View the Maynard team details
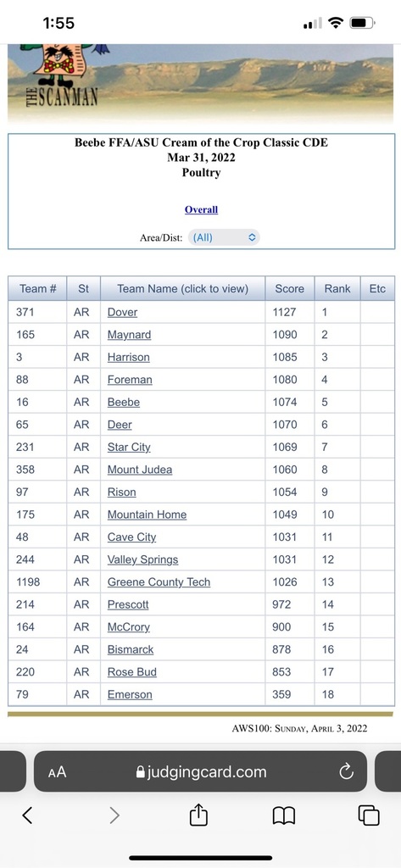The height and width of the screenshot is (868, 401). [x=129, y=335]
